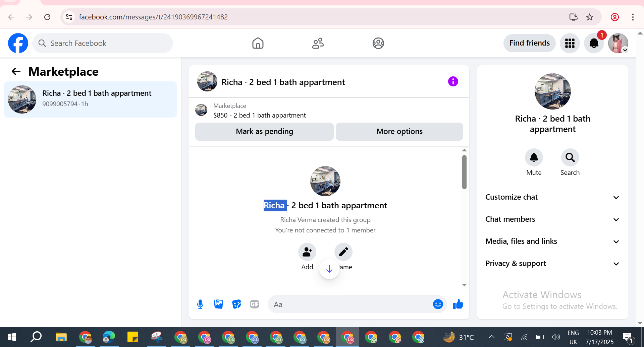This screenshot has height=347, width=644.
Task: Open the account profile picture menu
Action: click(x=618, y=43)
